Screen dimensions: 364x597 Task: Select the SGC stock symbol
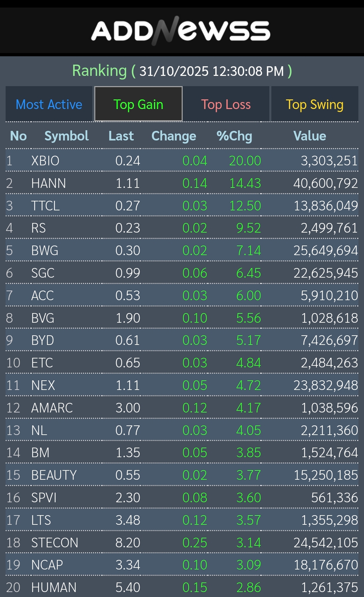[43, 273]
